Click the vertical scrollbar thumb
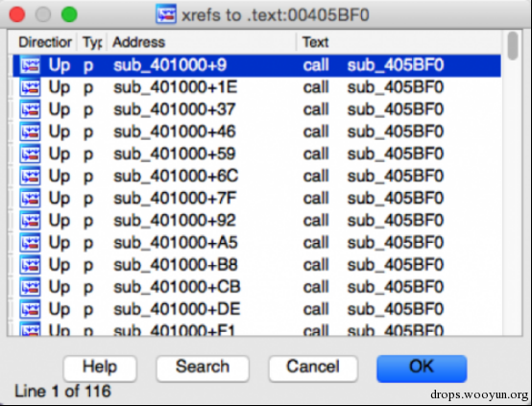Viewport: 532px width, 406px height. (x=513, y=46)
